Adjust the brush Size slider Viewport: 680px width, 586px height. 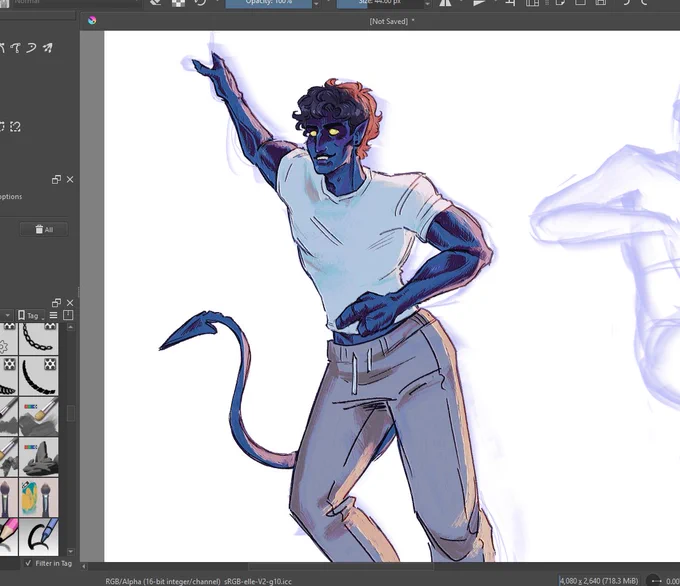point(380,3)
